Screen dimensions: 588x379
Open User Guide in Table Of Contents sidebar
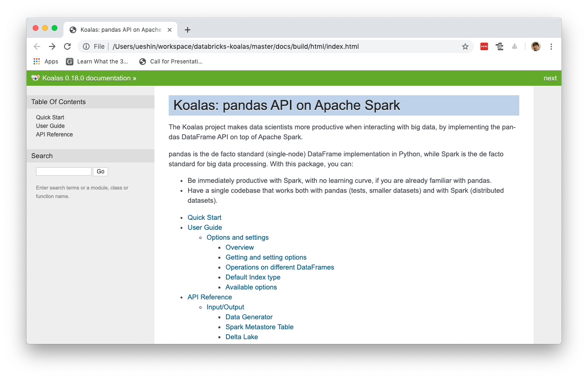pos(50,126)
